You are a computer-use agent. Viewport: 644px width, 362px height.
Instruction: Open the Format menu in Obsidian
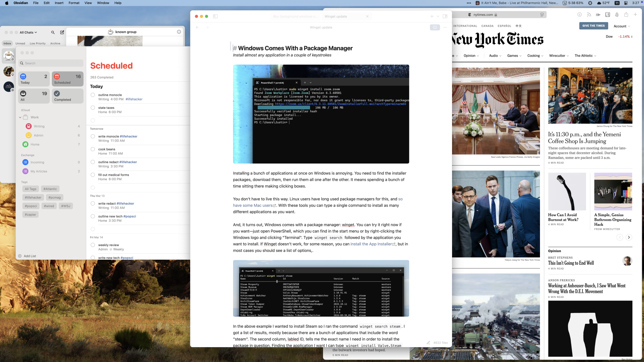(x=73, y=3)
